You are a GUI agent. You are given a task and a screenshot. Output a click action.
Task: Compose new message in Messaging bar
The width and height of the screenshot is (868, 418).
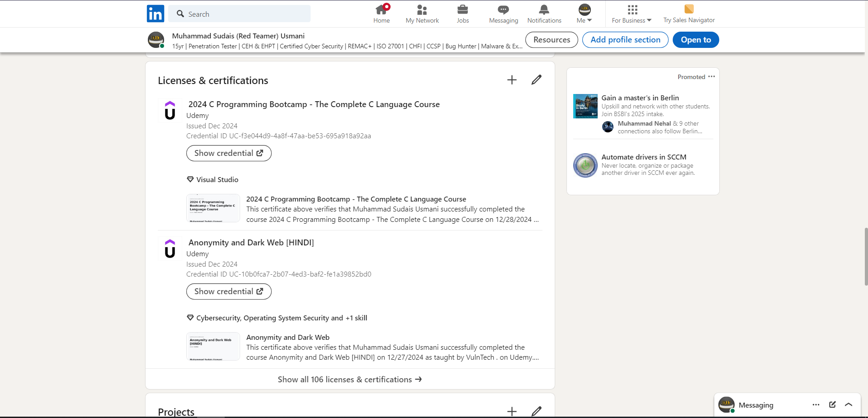point(832,404)
